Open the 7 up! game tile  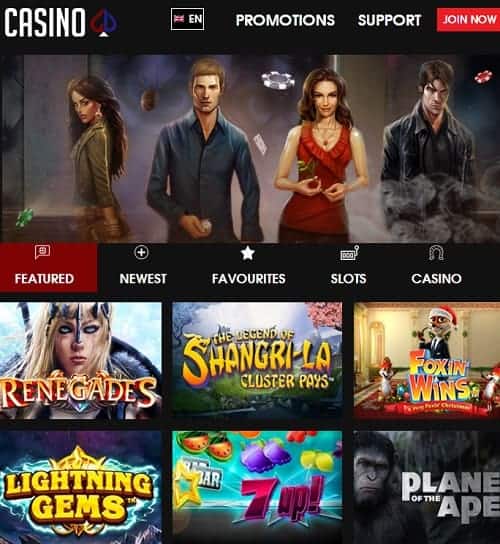[257, 487]
